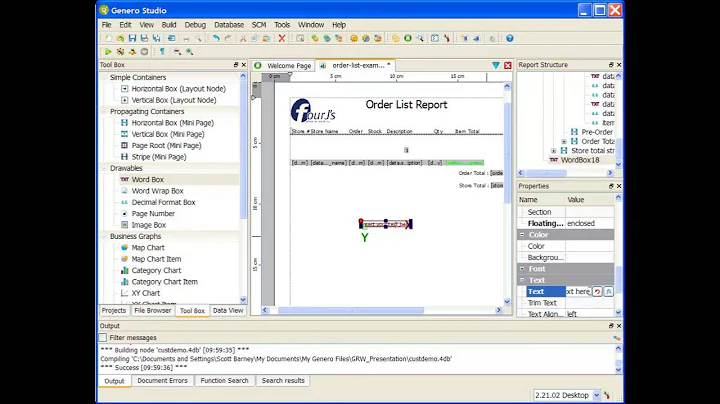Click the Floating property value 'enclosed'
This screenshot has height=404, width=720.
pyautogui.click(x=590, y=224)
